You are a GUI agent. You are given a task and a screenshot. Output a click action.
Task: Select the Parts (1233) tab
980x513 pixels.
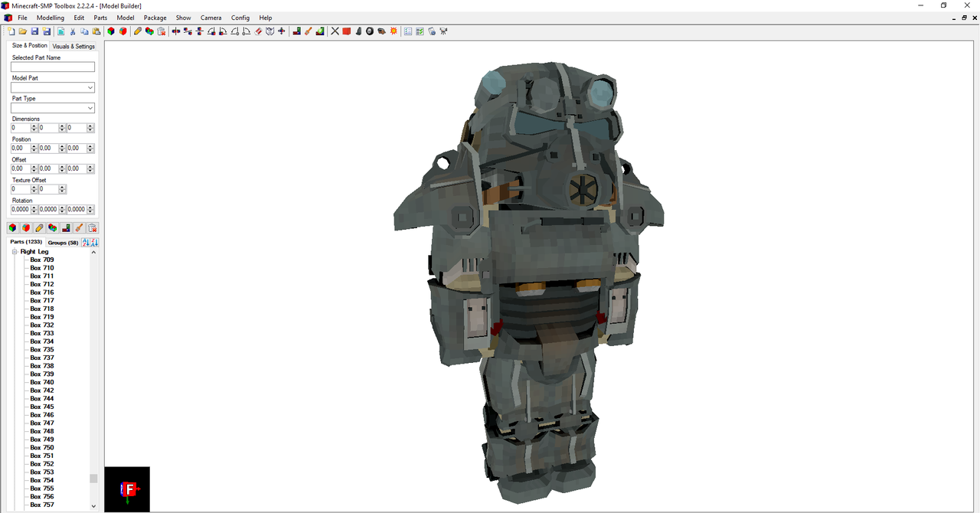click(x=25, y=242)
